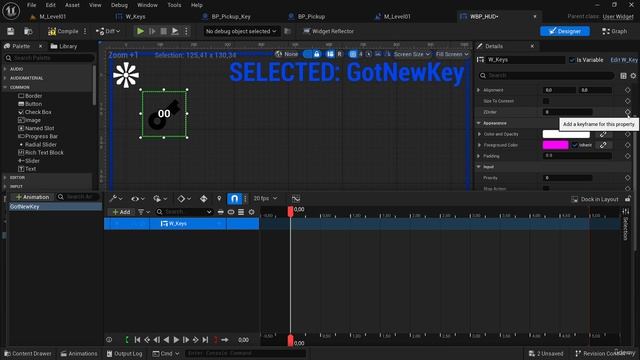Open the Fill Screen dropdown
This screenshot has height=360, width=640.
452,54
